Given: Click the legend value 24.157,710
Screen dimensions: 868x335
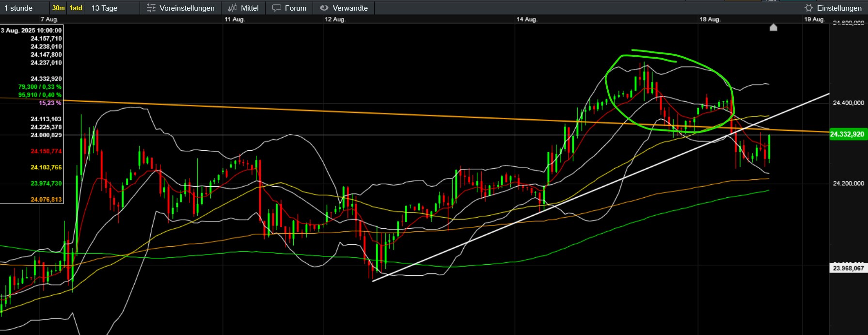Looking at the screenshot, I should click(x=46, y=38).
